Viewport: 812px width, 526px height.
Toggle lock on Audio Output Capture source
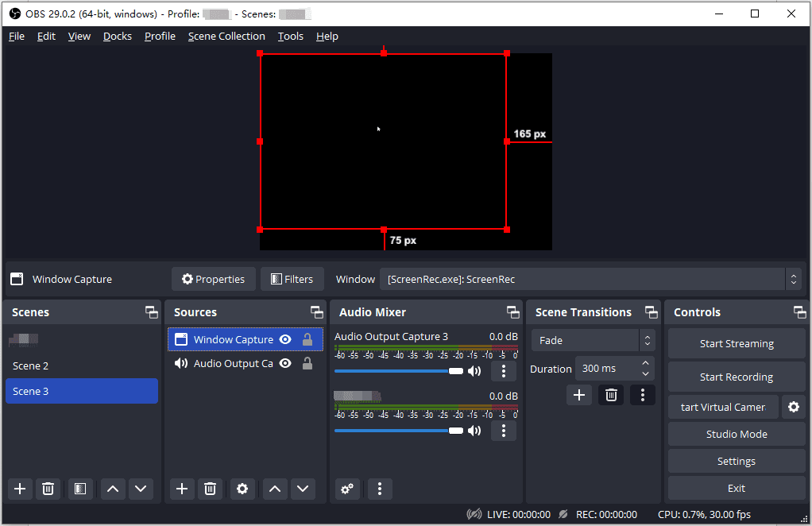[307, 364]
